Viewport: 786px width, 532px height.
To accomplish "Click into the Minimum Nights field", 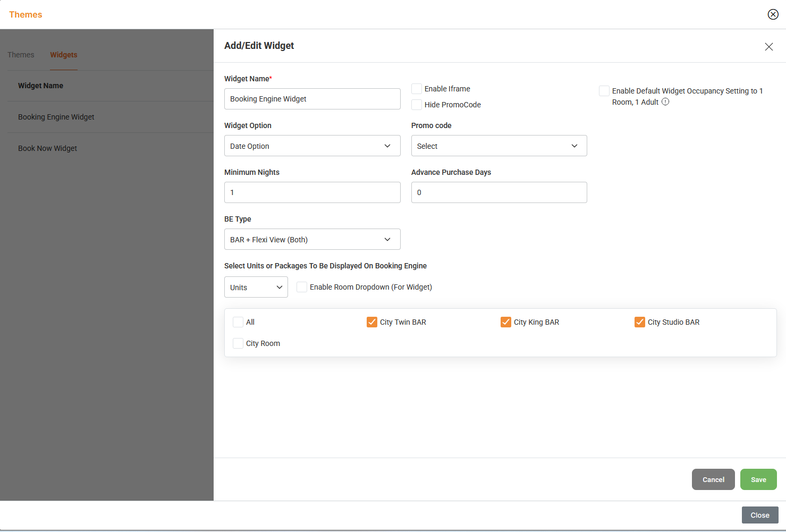I will 312,192.
